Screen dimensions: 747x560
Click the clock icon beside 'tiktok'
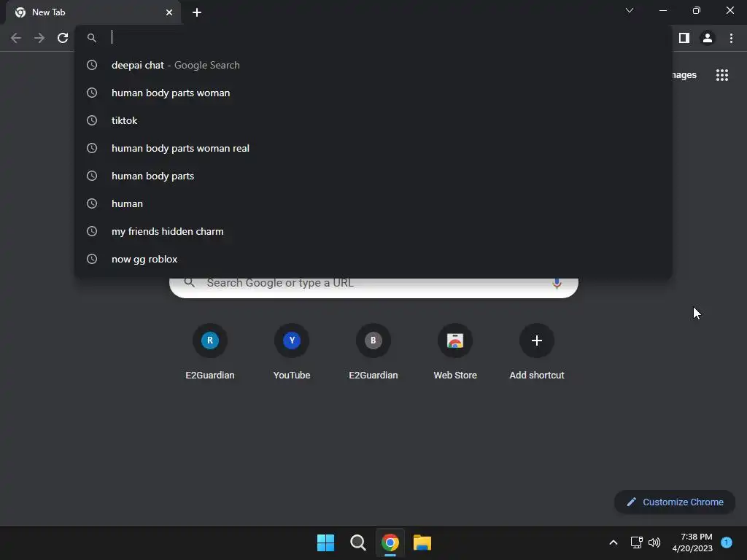pyautogui.click(x=92, y=120)
